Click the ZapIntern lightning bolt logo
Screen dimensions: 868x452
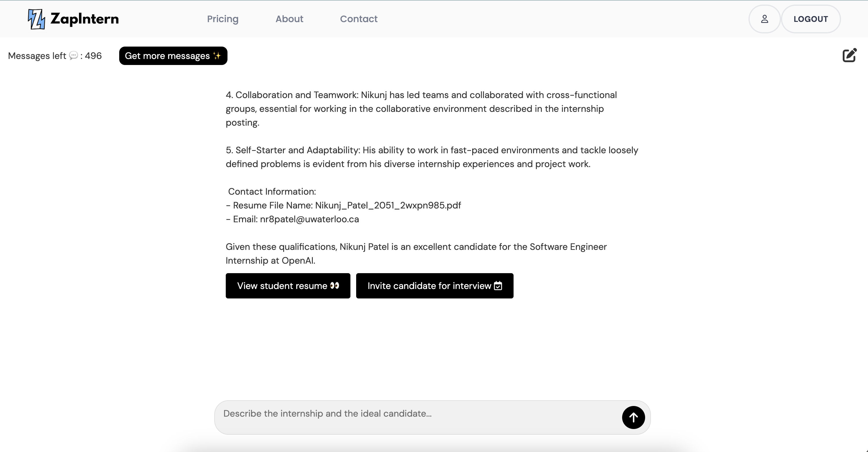(36, 19)
